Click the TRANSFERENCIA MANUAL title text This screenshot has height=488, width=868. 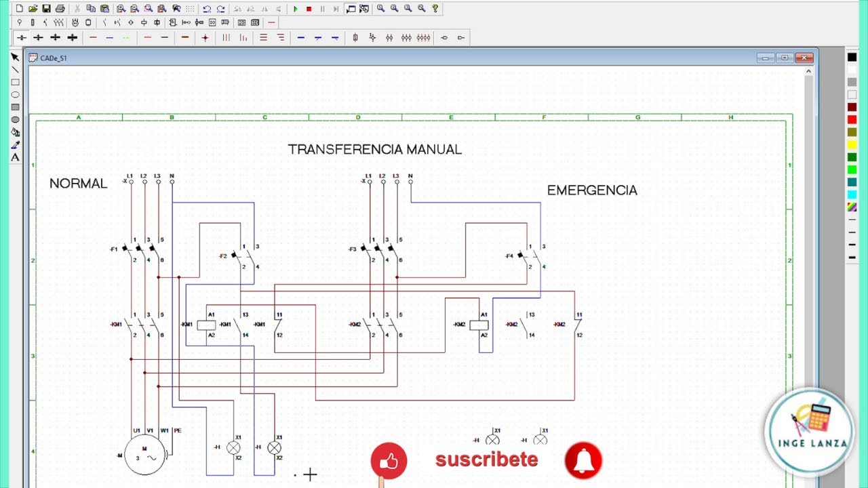click(375, 149)
